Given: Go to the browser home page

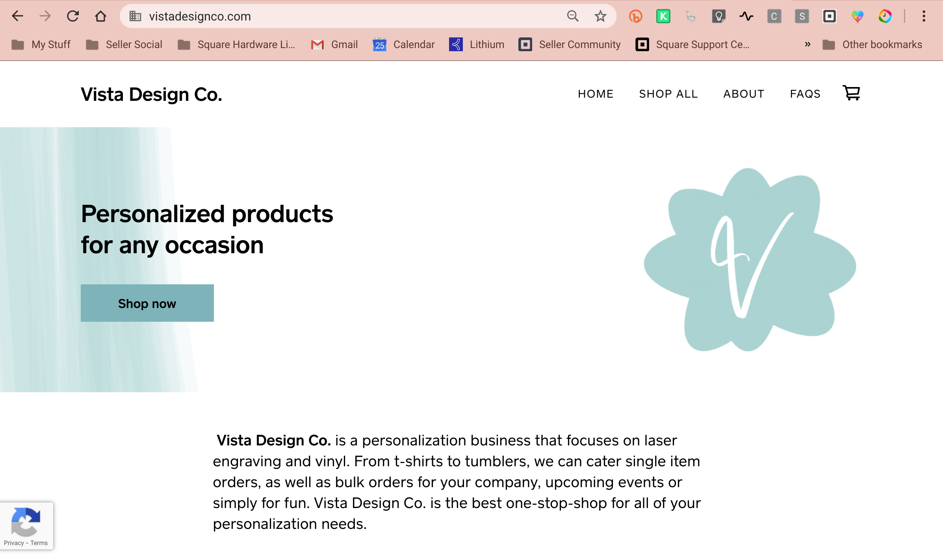Looking at the screenshot, I should [x=101, y=16].
